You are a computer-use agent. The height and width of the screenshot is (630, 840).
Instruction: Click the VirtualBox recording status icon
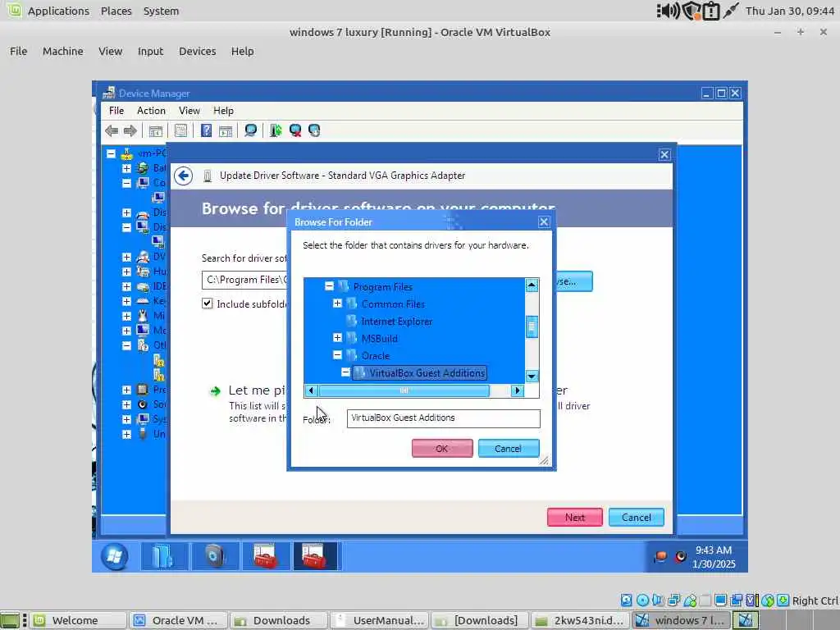pyautogui.click(x=737, y=600)
